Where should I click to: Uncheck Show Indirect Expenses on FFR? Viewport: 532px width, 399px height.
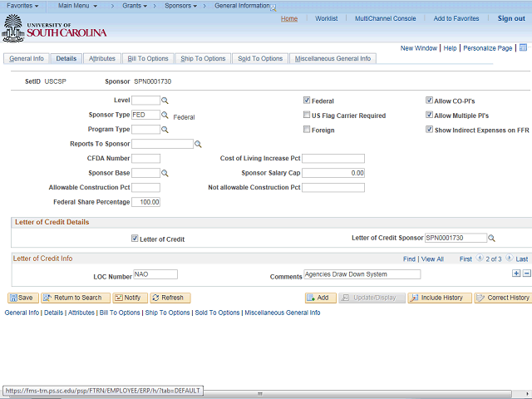[429, 130]
